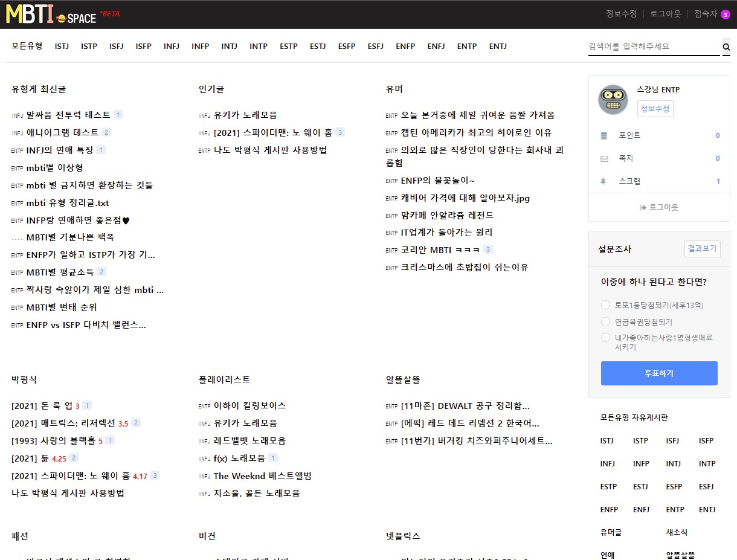
Task: Select the 연금복권당첨되기 survey option
Action: click(x=605, y=321)
